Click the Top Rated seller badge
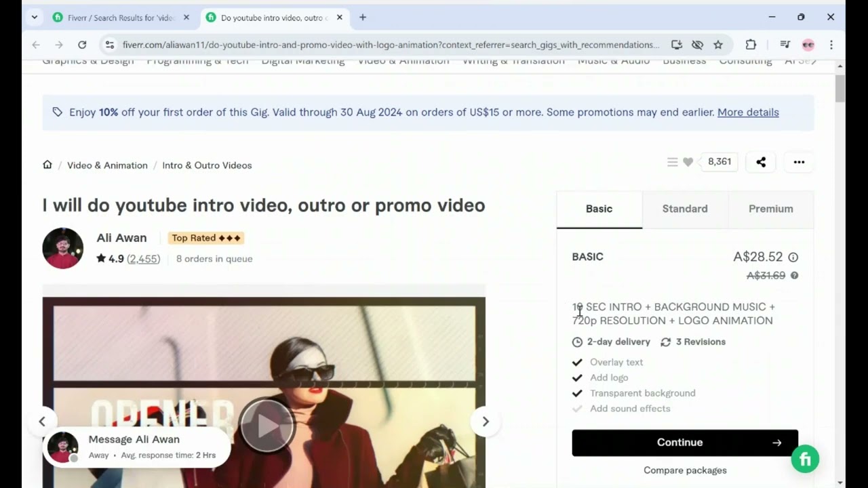 click(x=206, y=238)
